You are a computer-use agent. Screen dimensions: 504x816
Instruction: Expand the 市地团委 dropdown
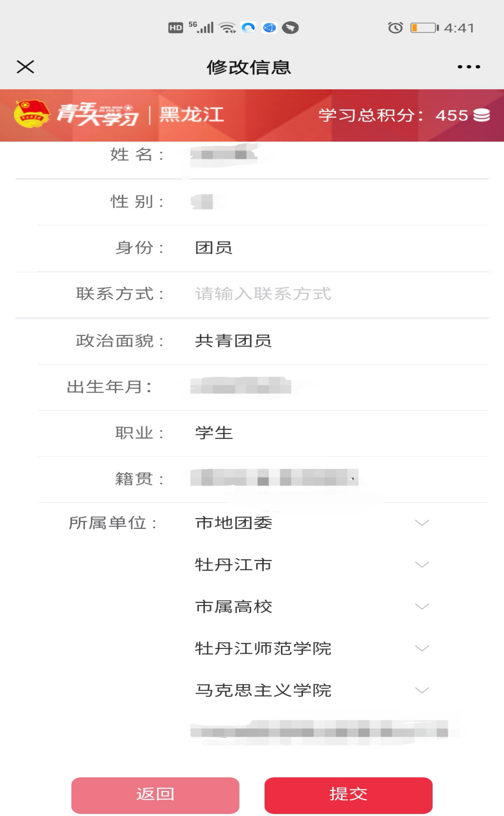click(x=312, y=523)
